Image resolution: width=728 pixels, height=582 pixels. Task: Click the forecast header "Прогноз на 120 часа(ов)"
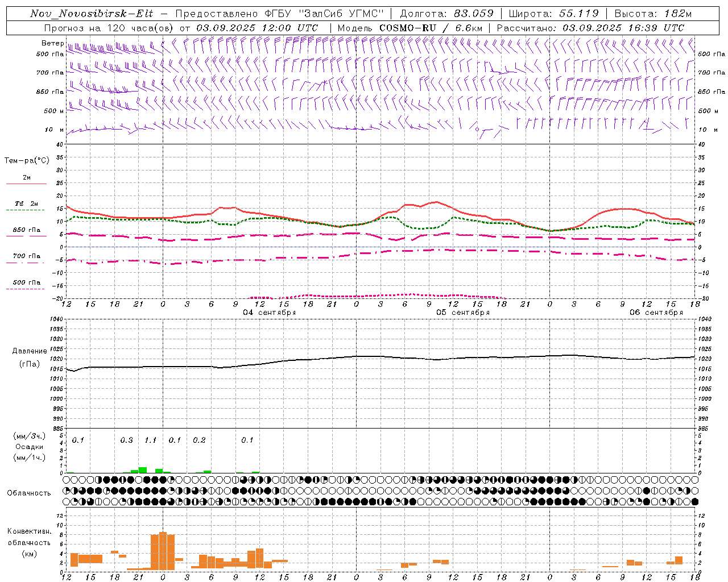point(109,28)
